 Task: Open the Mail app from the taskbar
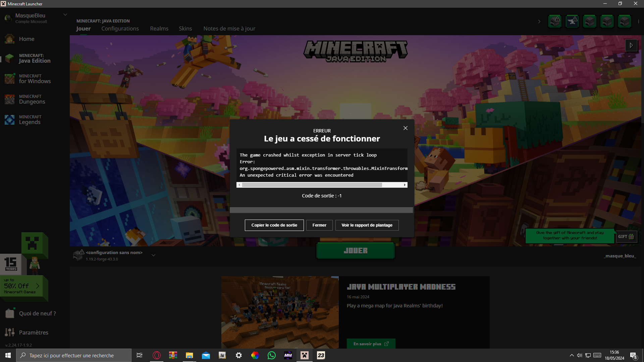click(x=206, y=355)
